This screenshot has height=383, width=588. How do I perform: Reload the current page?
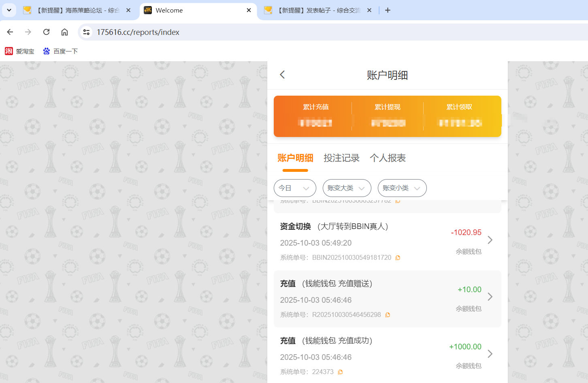coord(46,32)
